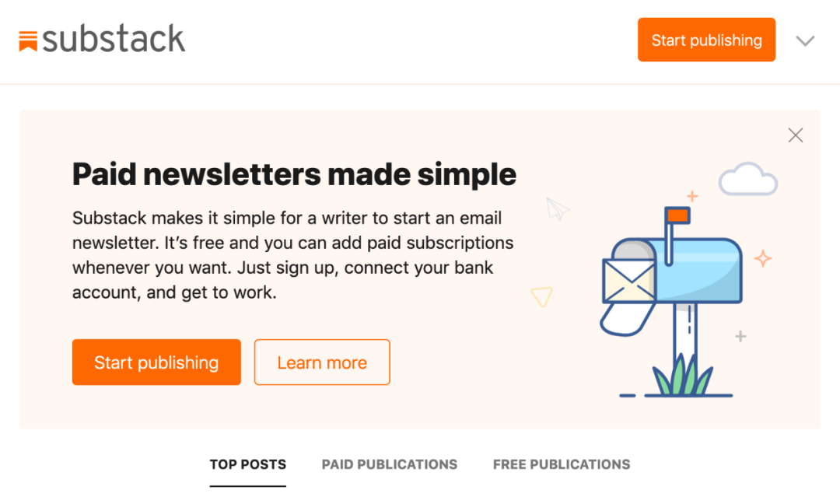Open the Free Publications tab
The image size is (840, 504).
(x=562, y=464)
